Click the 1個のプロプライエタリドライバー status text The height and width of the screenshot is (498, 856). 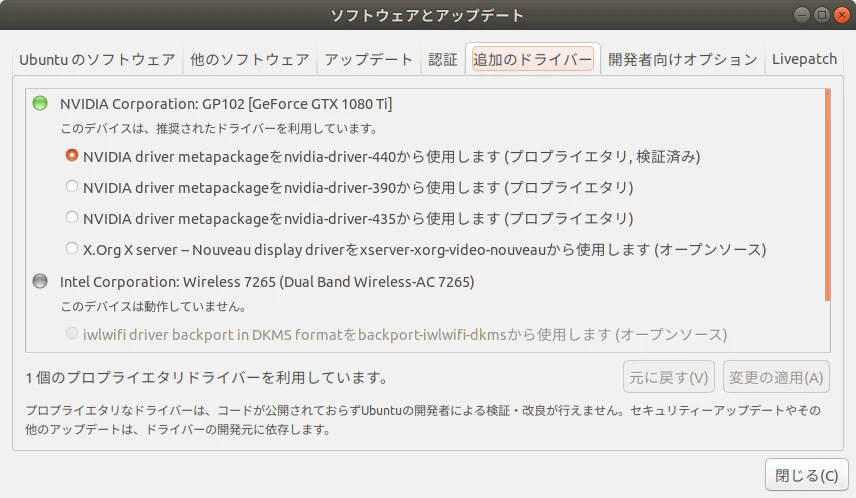pyautogui.click(x=206, y=377)
